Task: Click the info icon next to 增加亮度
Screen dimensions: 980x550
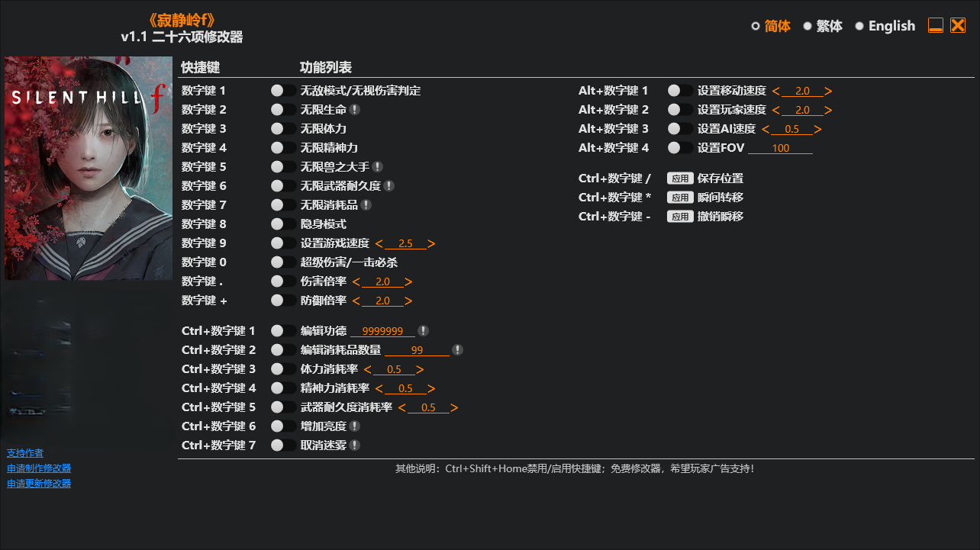Action: click(x=355, y=426)
